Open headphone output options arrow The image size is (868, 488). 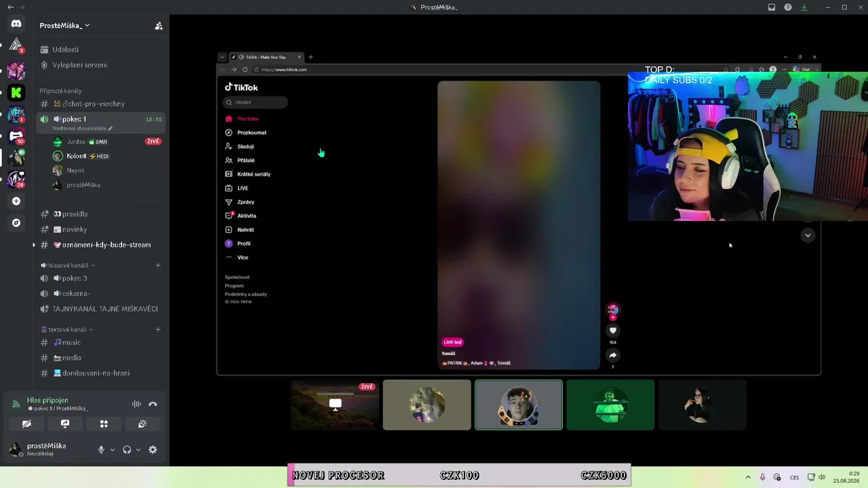138,449
